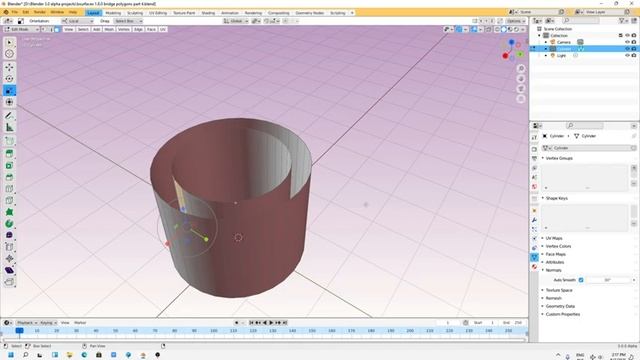
Task: Select the Rotate tool
Action: pos(9,79)
